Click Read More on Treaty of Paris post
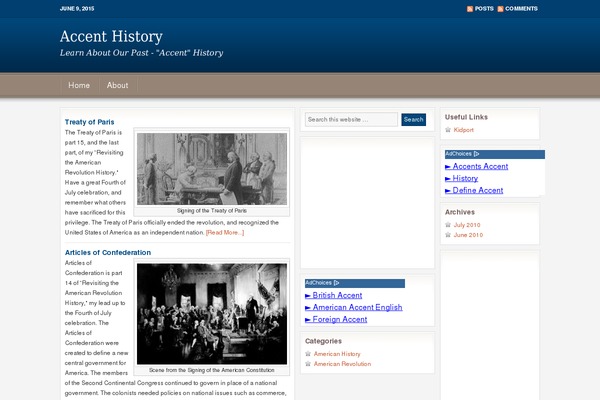Image resolution: width=600 pixels, height=400 pixels. [x=225, y=232]
